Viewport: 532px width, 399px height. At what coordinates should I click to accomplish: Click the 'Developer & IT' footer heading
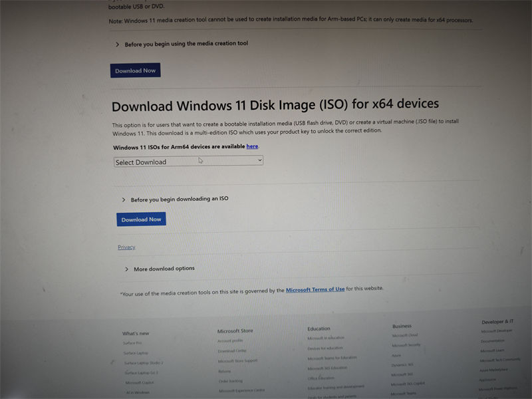point(497,321)
